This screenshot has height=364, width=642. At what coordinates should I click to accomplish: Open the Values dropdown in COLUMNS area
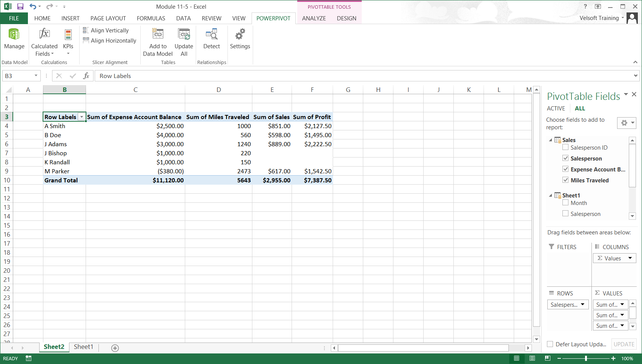point(630,258)
